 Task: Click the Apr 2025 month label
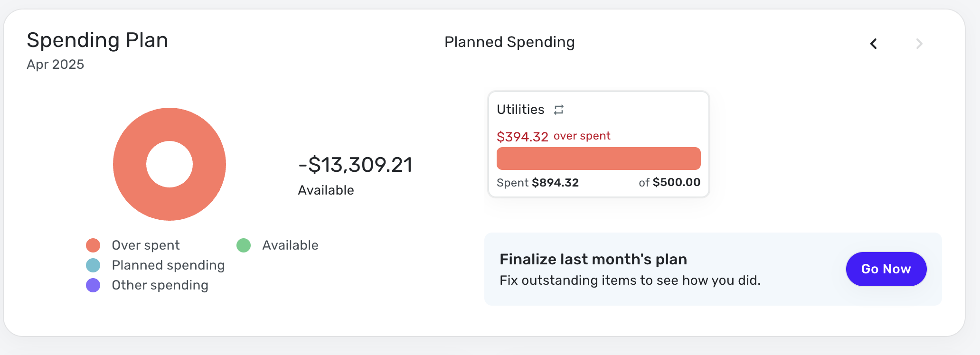(56, 65)
